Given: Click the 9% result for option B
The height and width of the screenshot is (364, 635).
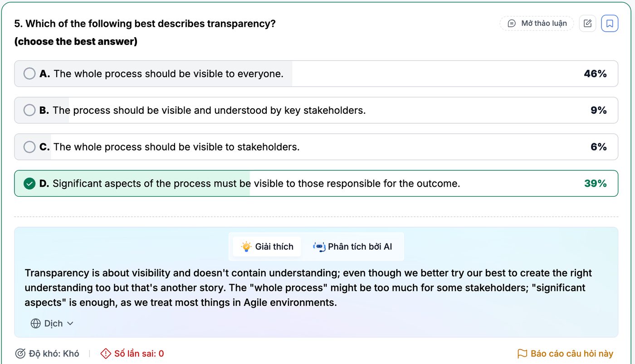Looking at the screenshot, I should [599, 110].
